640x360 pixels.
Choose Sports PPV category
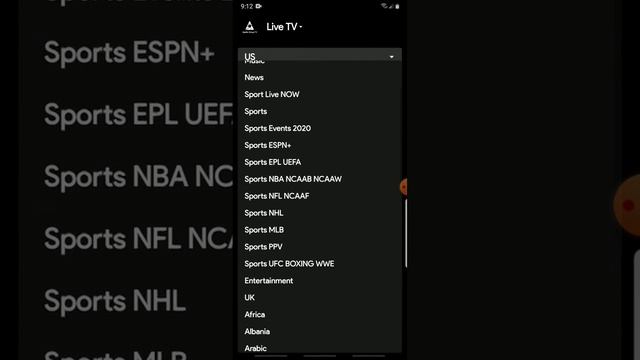[x=263, y=247]
